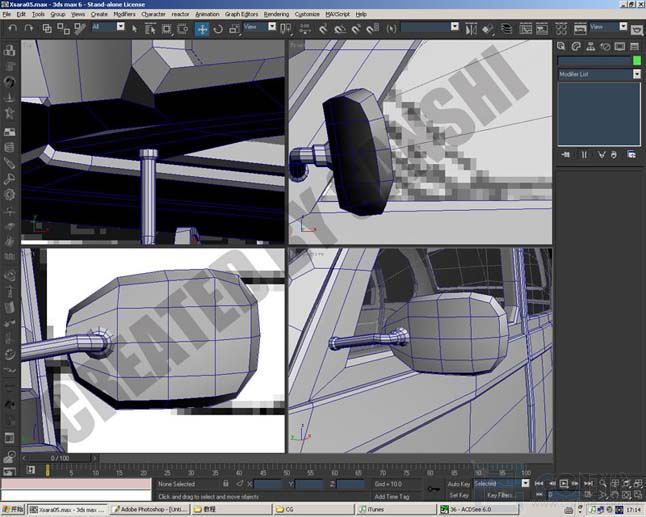Toggle Pin Stack icon below modifier stack
The image size is (646, 517).
pos(566,155)
